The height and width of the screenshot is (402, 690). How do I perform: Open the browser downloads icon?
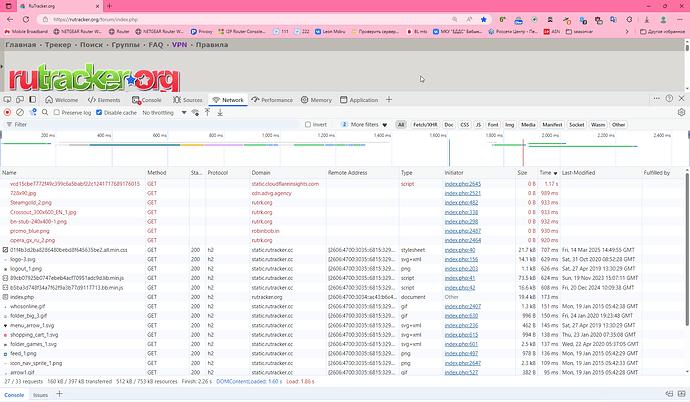click(647, 20)
